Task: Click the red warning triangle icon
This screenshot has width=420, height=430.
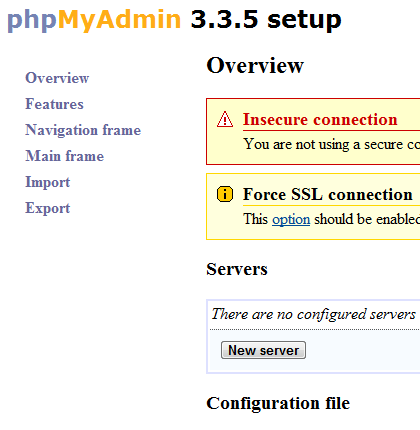Action: tap(225, 119)
